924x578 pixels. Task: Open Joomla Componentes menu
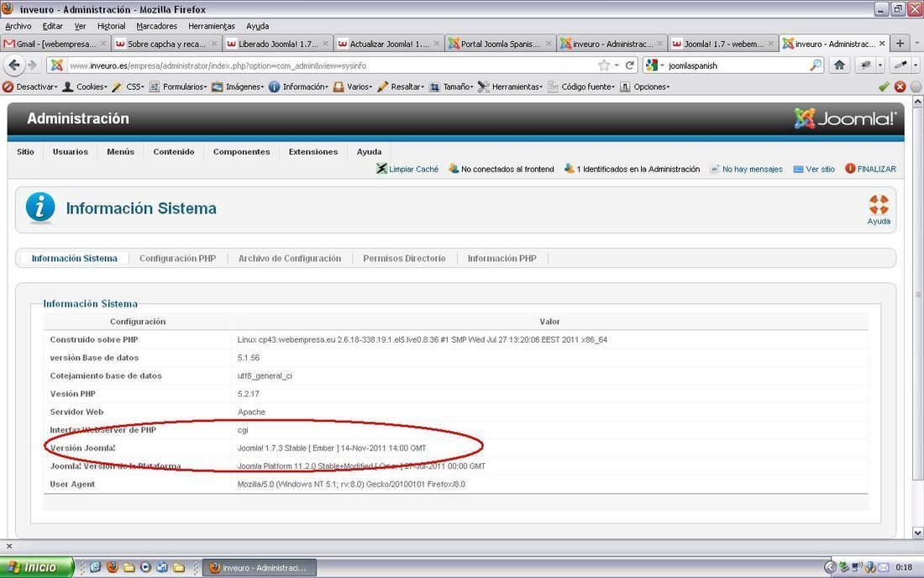[x=242, y=151]
